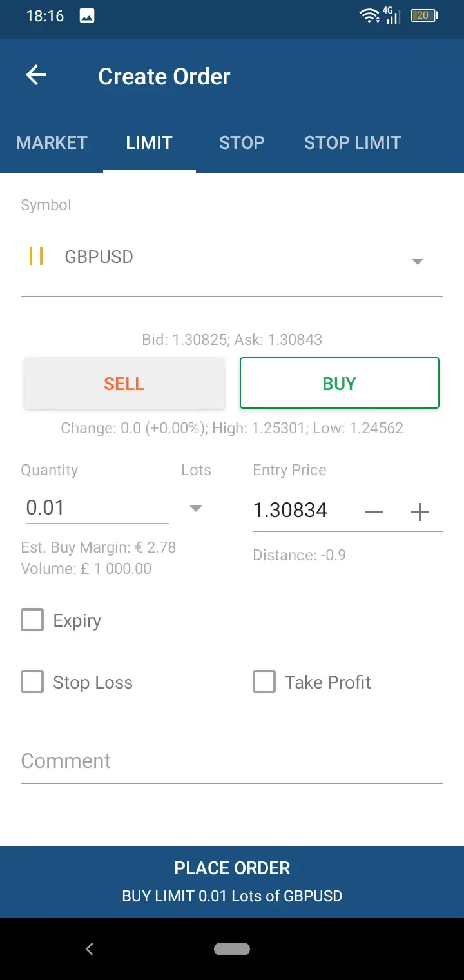
Task: Tap the Wi-Fi icon in status bar
Action: (x=370, y=16)
